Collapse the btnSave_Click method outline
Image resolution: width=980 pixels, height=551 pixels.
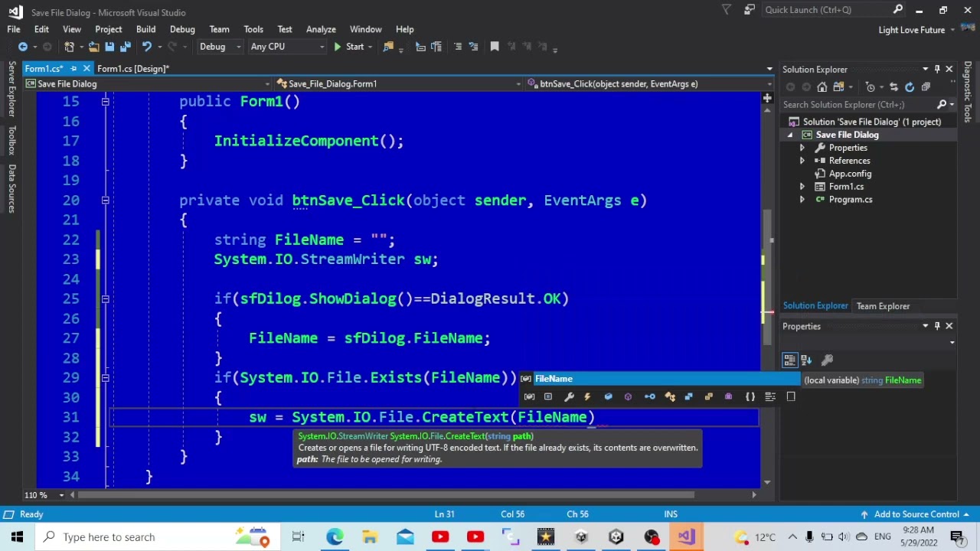coord(106,201)
